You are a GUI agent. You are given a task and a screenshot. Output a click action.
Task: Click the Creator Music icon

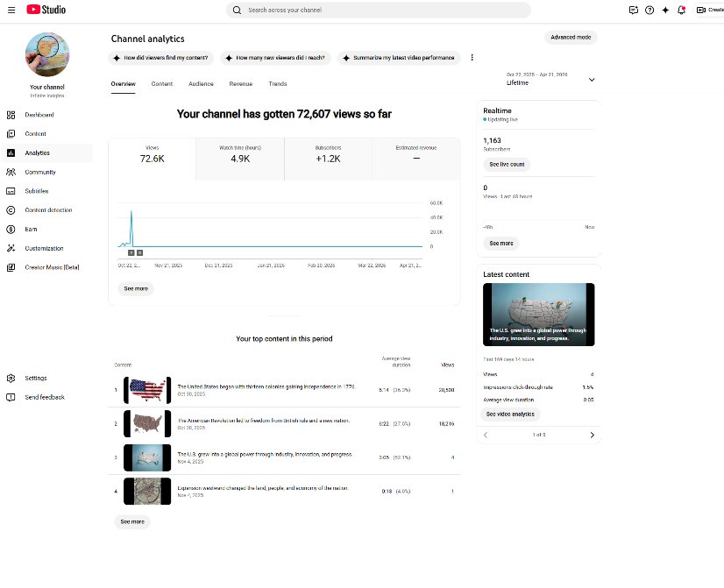coord(11,267)
